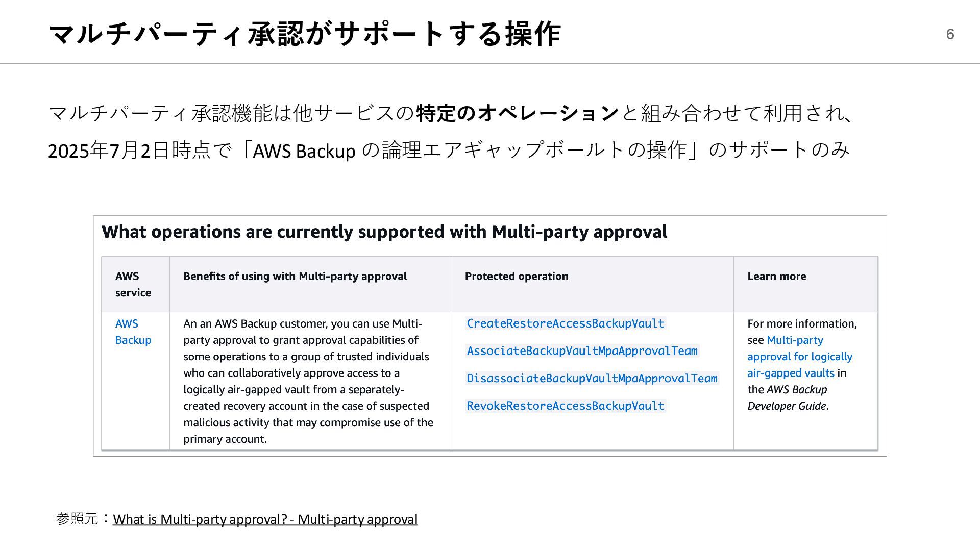Open the RevokeRestoreAccessBackupVault link
The image size is (980, 551).
566,406
